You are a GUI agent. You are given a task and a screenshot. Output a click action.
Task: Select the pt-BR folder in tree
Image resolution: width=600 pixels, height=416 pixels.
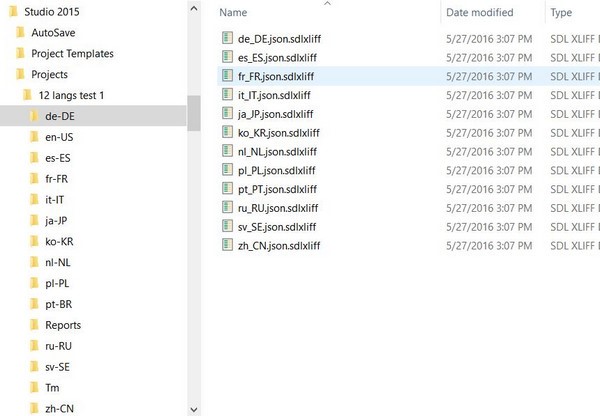click(x=59, y=304)
